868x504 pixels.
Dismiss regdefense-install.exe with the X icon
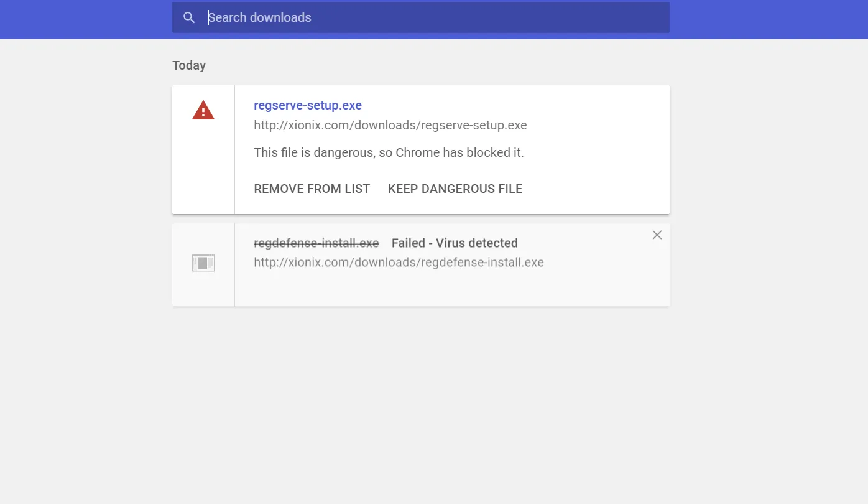pos(657,235)
